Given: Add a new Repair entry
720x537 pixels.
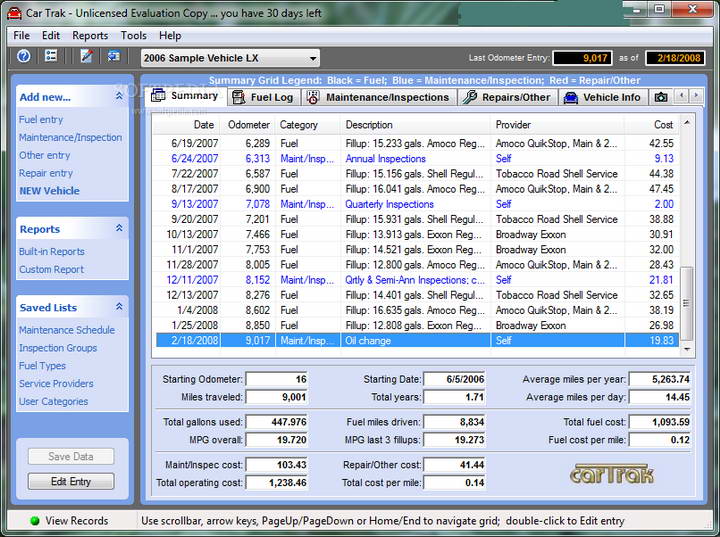Looking at the screenshot, I should (46, 173).
